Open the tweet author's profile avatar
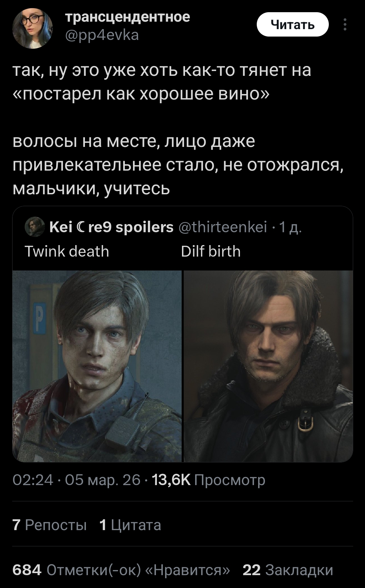The height and width of the screenshot is (588, 365). pyautogui.click(x=32, y=28)
